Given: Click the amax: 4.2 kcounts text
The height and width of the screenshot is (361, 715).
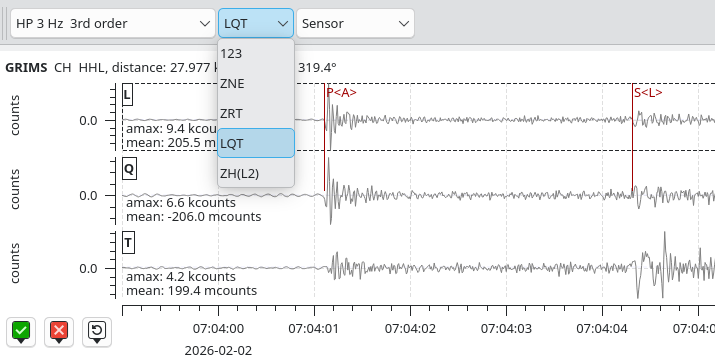Looking at the screenshot, I should (x=181, y=277).
